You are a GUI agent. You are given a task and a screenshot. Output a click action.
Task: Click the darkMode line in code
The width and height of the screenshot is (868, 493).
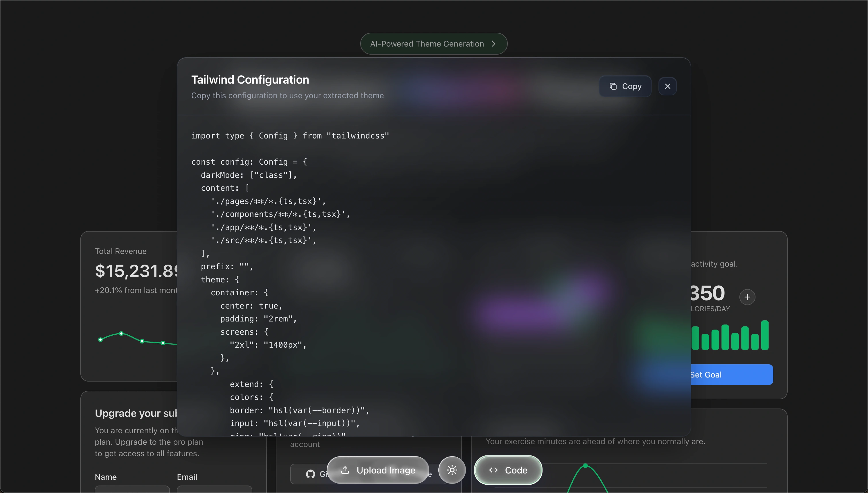249,175
